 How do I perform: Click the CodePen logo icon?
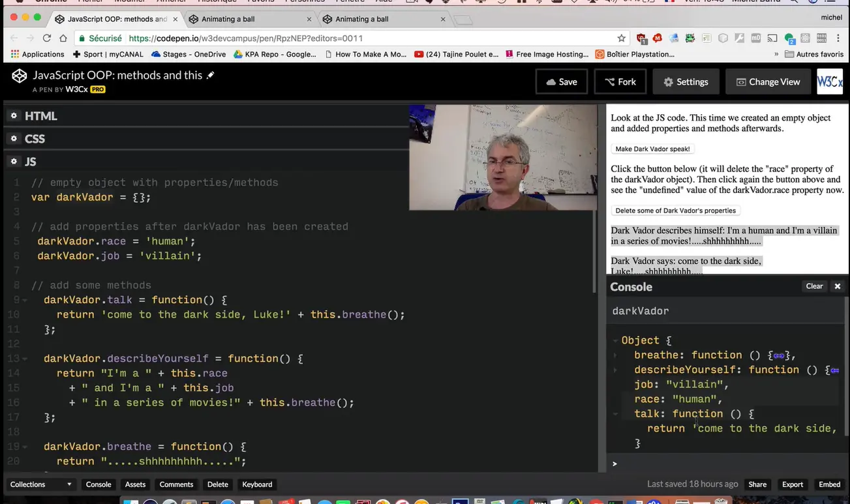tap(20, 76)
